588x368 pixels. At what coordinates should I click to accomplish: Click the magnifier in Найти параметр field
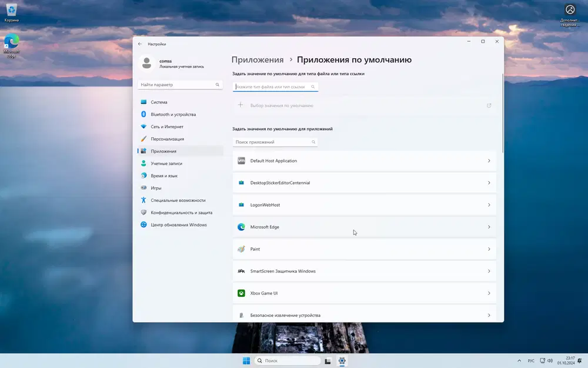pyautogui.click(x=217, y=84)
